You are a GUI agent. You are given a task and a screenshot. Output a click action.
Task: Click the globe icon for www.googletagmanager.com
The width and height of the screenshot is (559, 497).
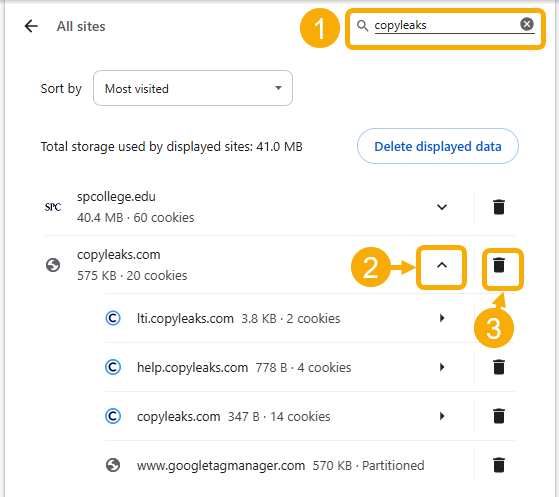[x=113, y=465]
